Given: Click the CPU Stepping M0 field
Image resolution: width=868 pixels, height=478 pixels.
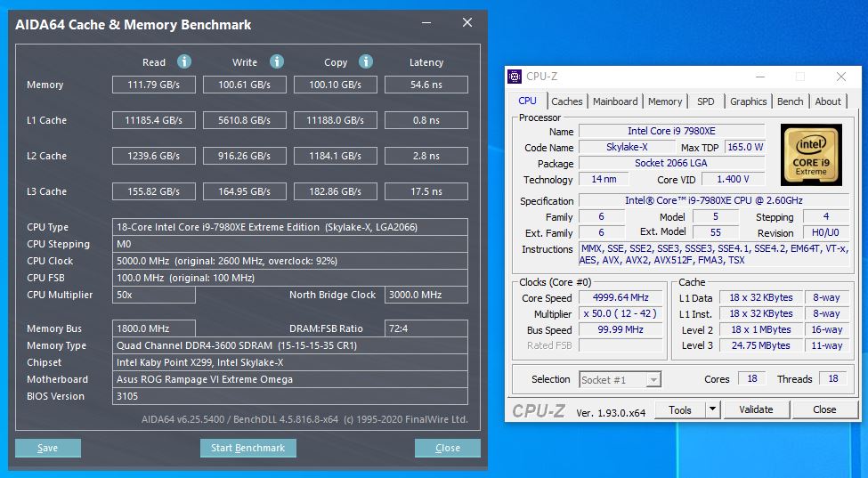Looking at the screenshot, I should click(290, 244).
